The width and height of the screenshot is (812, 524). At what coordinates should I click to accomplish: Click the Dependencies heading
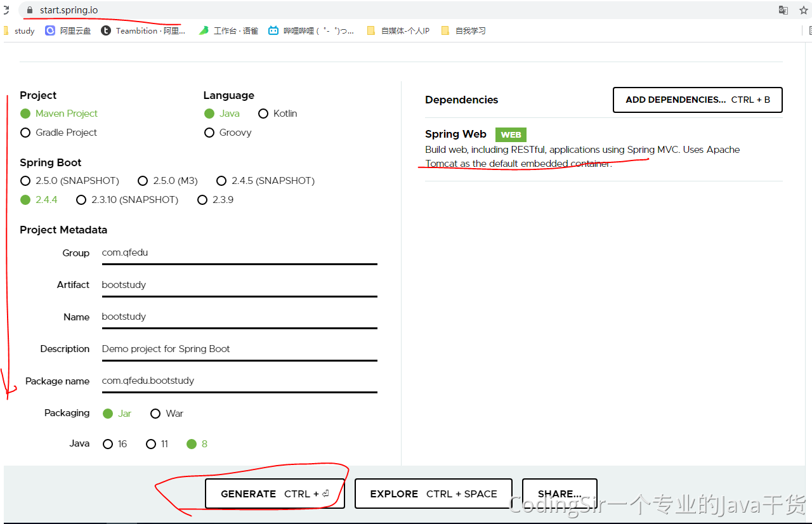(462, 100)
